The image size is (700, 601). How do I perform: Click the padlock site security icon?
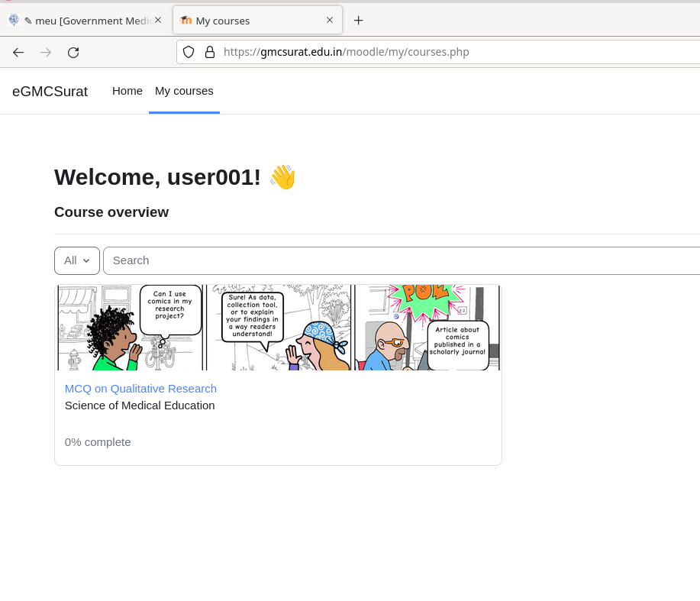click(209, 52)
